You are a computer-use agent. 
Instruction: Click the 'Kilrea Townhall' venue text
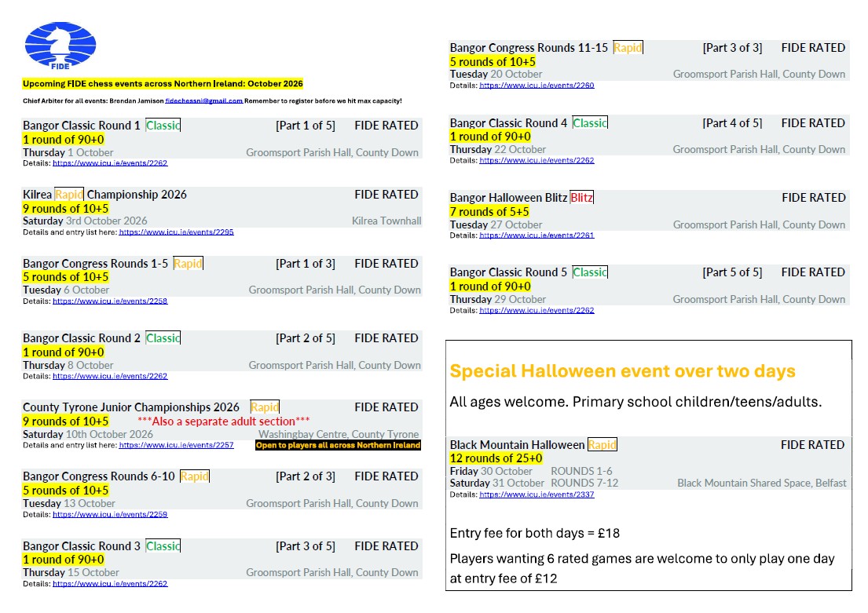click(x=386, y=221)
